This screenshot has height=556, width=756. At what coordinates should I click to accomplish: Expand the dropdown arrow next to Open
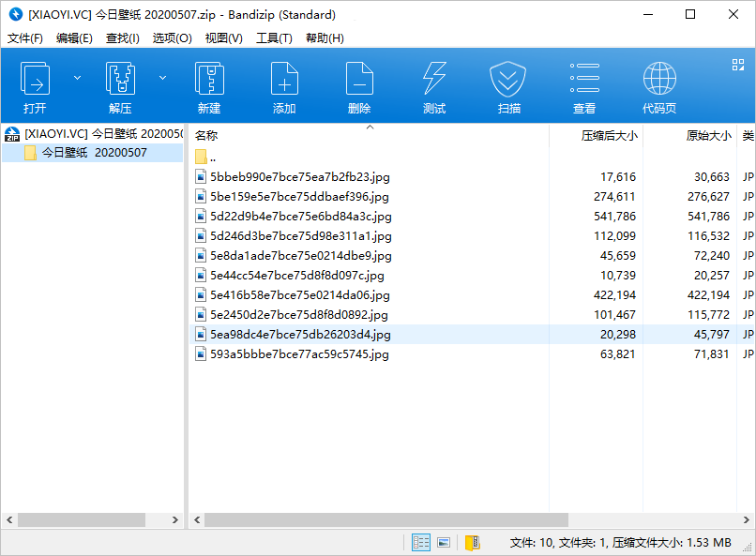click(x=77, y=78)
